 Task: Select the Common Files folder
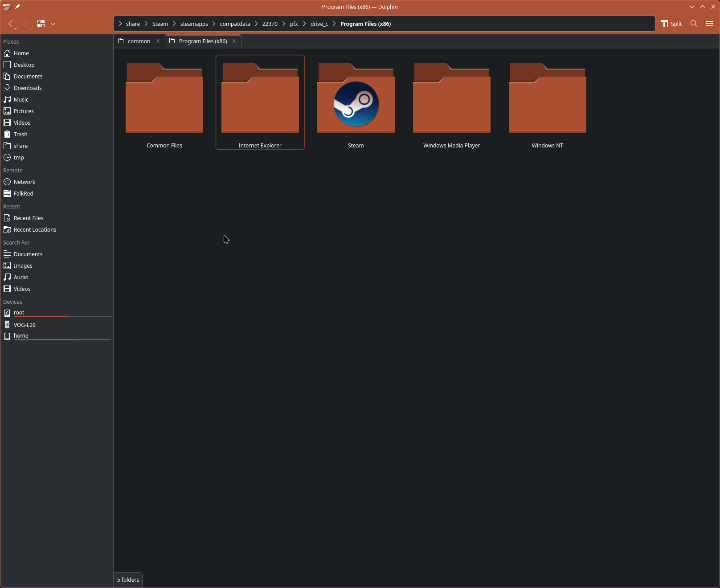point(164,102)
